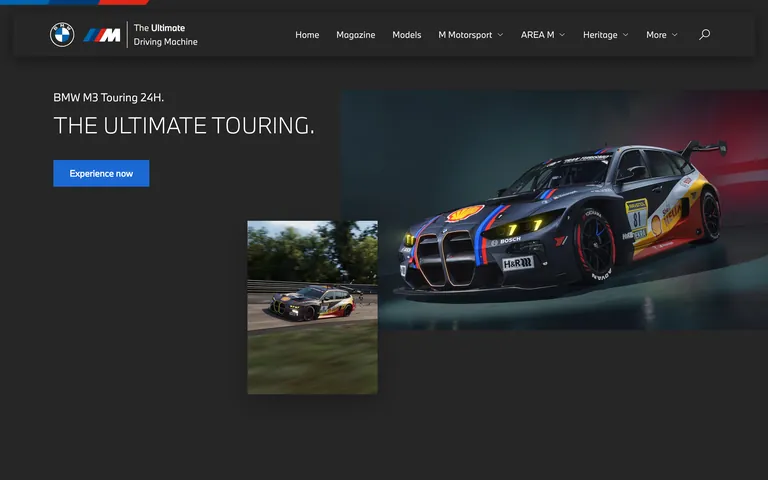Open the small trackside race car photo
This screenshot has width=768, height=480.
click(312, 307)
